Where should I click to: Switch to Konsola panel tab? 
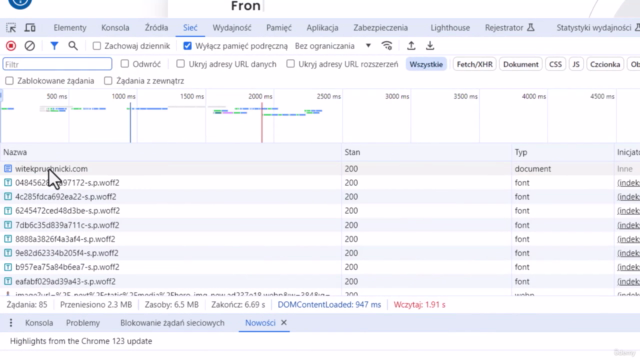[x=115, y=28]
